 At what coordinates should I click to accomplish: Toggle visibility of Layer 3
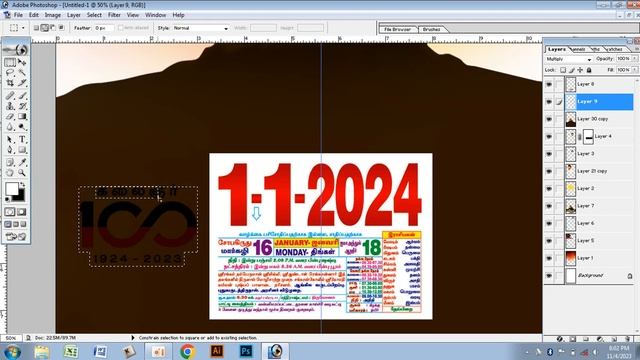click(x=549, y=154)
